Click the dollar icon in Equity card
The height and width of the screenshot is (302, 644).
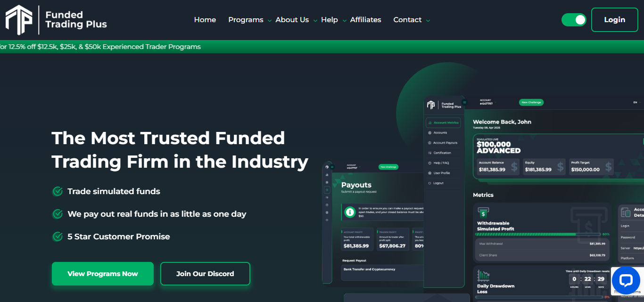pos(560,166)
